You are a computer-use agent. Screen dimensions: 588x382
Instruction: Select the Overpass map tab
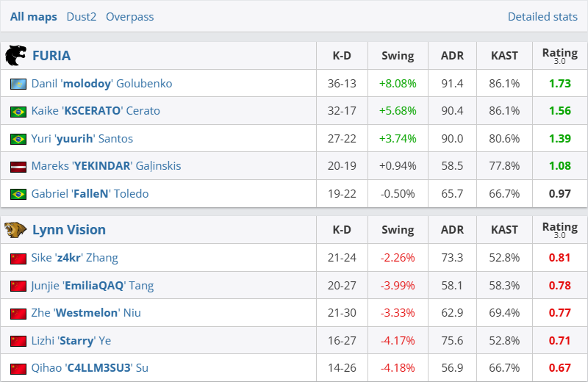130,17
